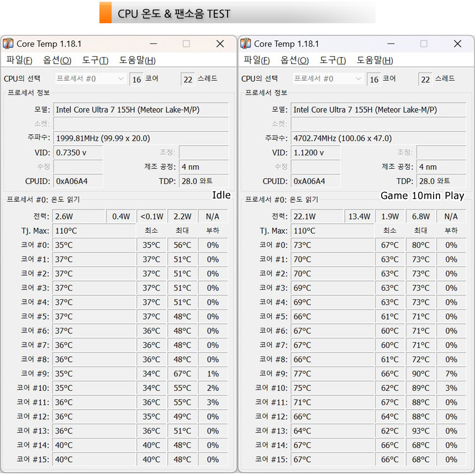Select 코어 #13 max 93°C in Game window
Image resolution: width=475 pixels, height=476 pixels.
[421, 431]
